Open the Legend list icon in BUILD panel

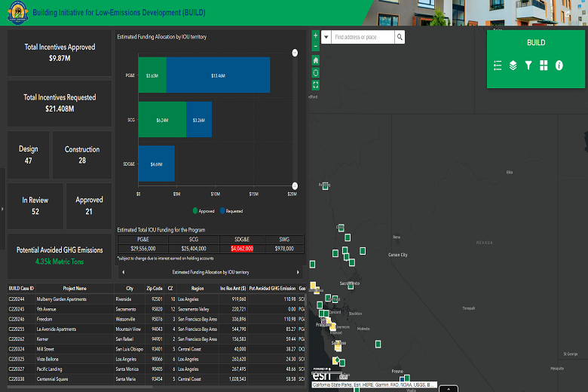point(498,66)
